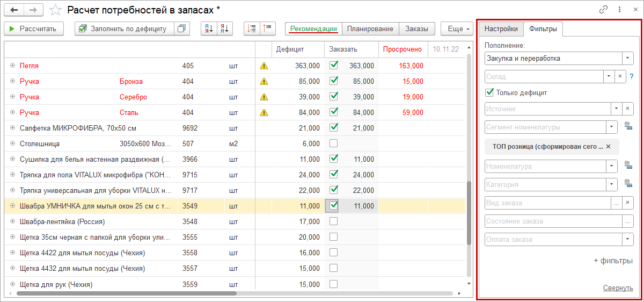Check Заказать box for Столешница row
This screenshot has height=302, width=644.
333,143
